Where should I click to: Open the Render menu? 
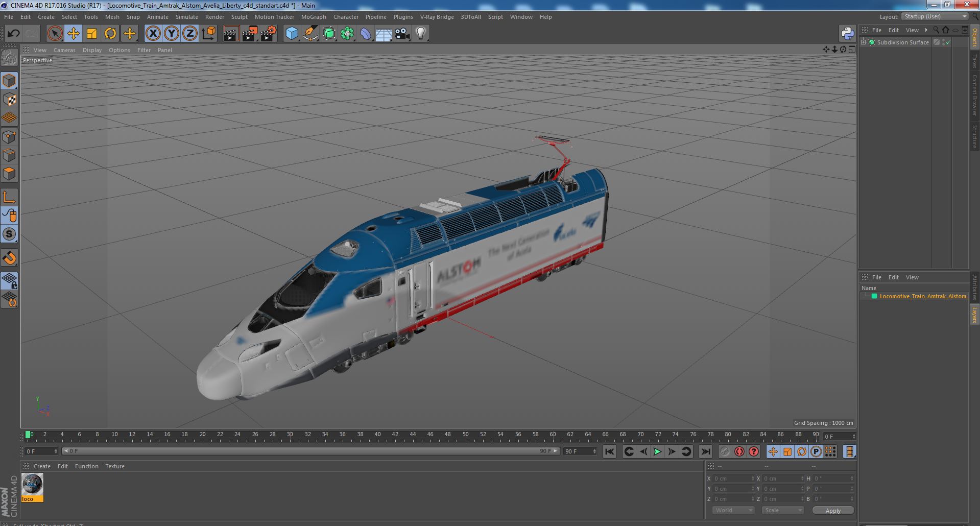214,17
